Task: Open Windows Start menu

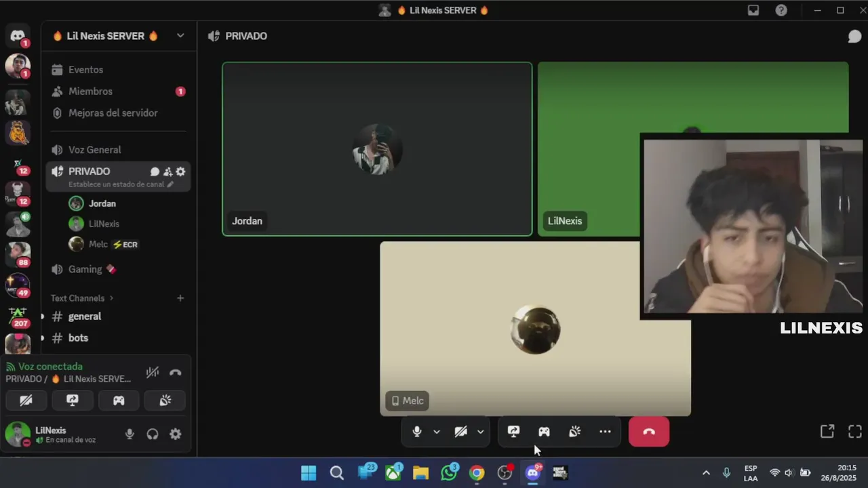Action: point(309,472)
